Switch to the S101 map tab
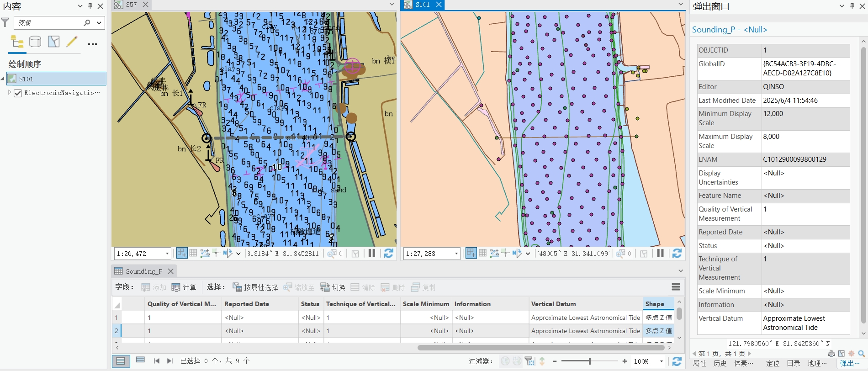This screenshot has width=868, height=371. (x=422, y=5)
